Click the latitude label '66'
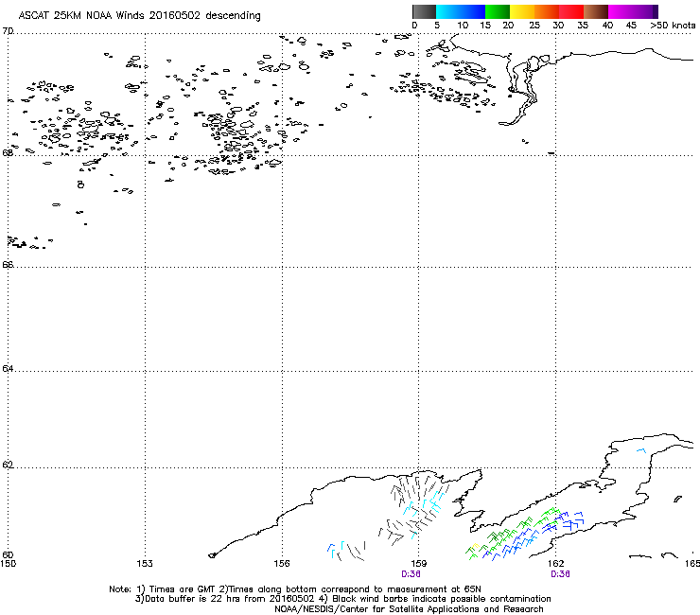This screenshot has width=700, height=615. 8,264
